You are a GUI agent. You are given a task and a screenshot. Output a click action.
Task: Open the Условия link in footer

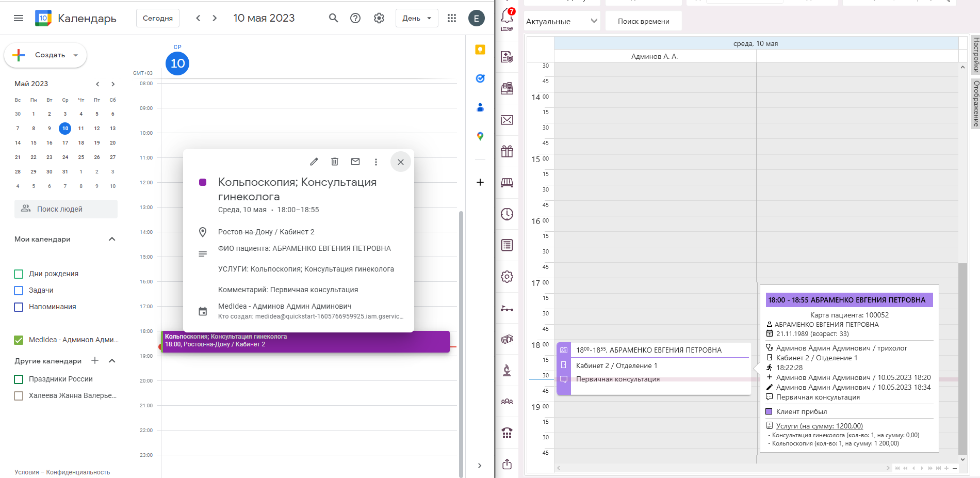pos(27,472)
